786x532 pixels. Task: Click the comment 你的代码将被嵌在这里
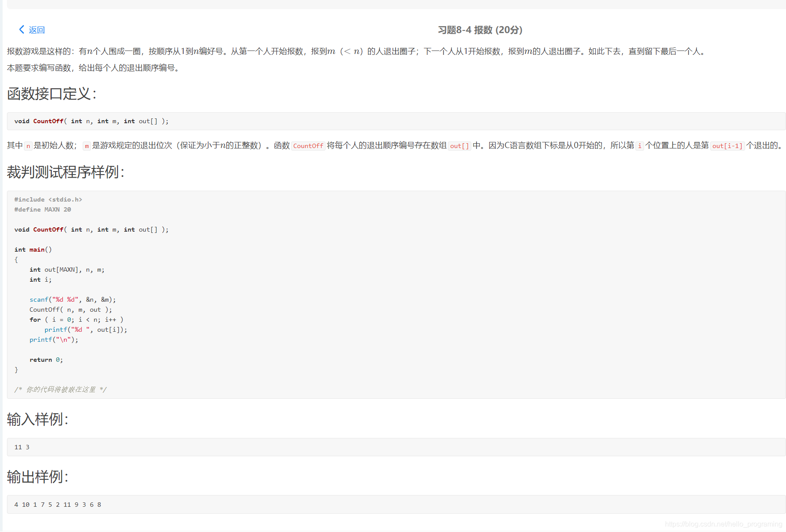point(60,390)
